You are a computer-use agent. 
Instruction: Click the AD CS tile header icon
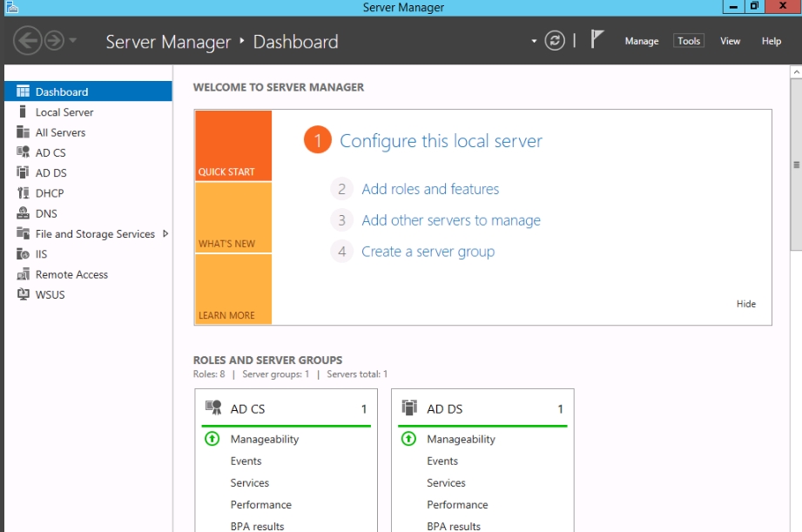(x=213, y=407)
